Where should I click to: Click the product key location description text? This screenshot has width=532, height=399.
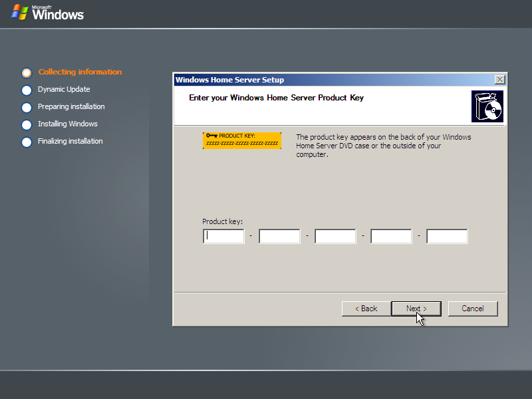point(384,146)
